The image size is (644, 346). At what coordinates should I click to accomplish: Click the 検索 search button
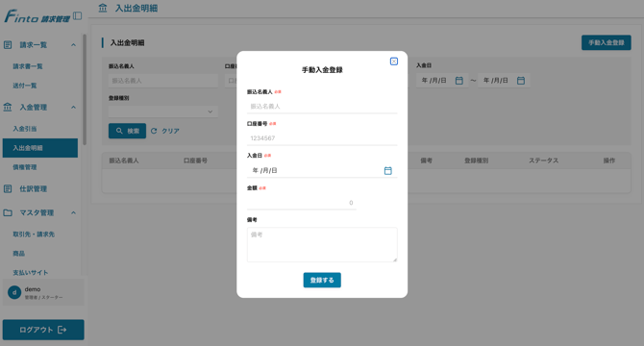point(127,131)
